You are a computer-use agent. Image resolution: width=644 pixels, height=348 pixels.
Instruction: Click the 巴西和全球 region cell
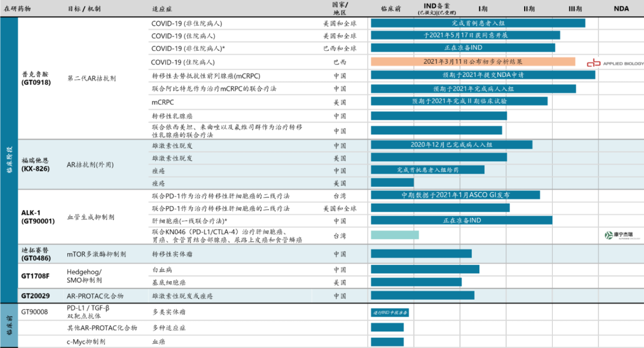340,48
